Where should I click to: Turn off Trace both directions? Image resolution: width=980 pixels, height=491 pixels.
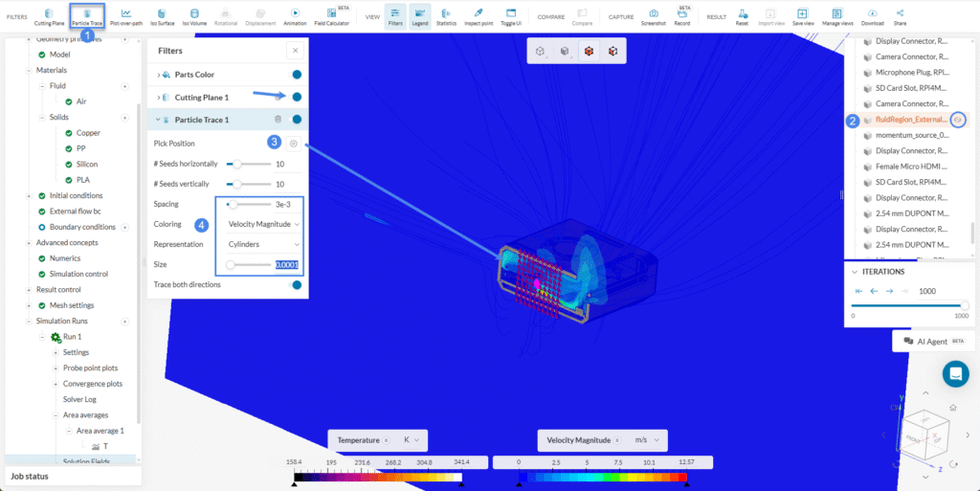pos(296,284)
